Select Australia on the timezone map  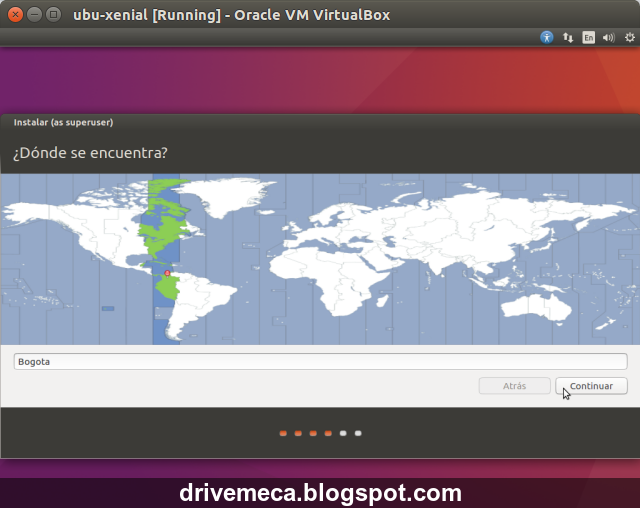[x=537, y=307]
